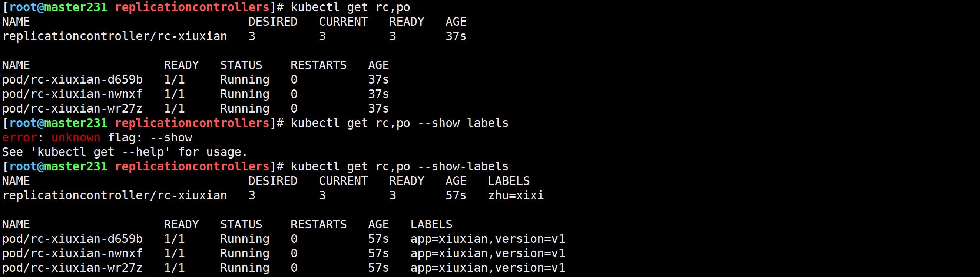Select 'READY' header in second rc table
The width and height of the screenshot is (980, 277).
click(406, 181)
